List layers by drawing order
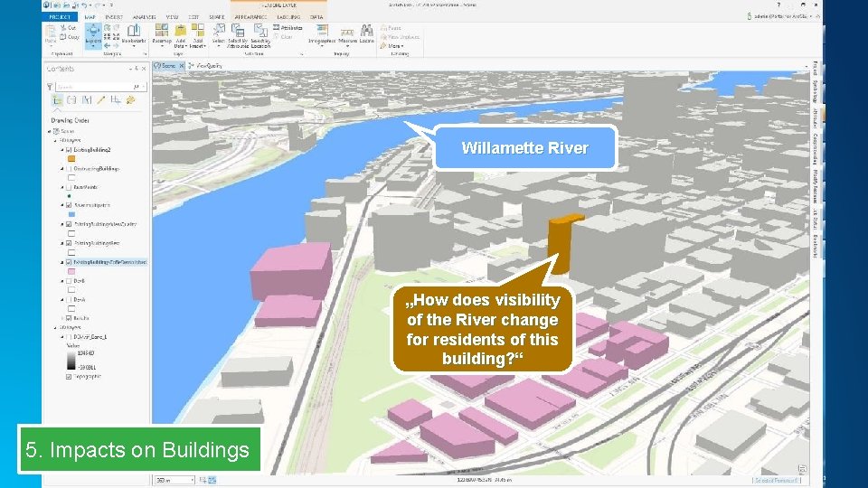The image size is (868, 488). click(x=57, y=100)
